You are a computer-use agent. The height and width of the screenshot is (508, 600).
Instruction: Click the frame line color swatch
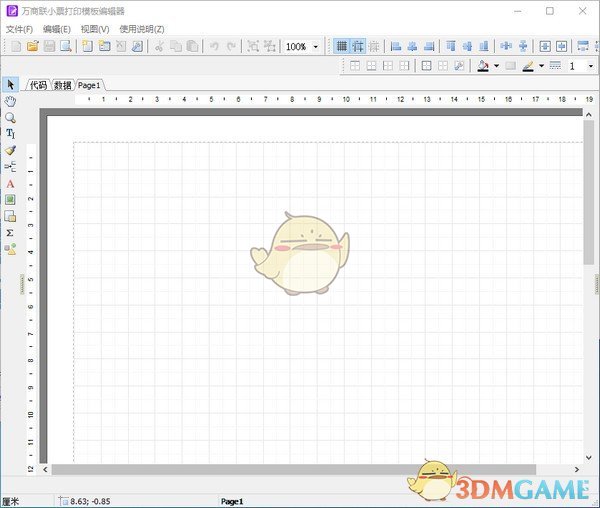coord(527,66)
